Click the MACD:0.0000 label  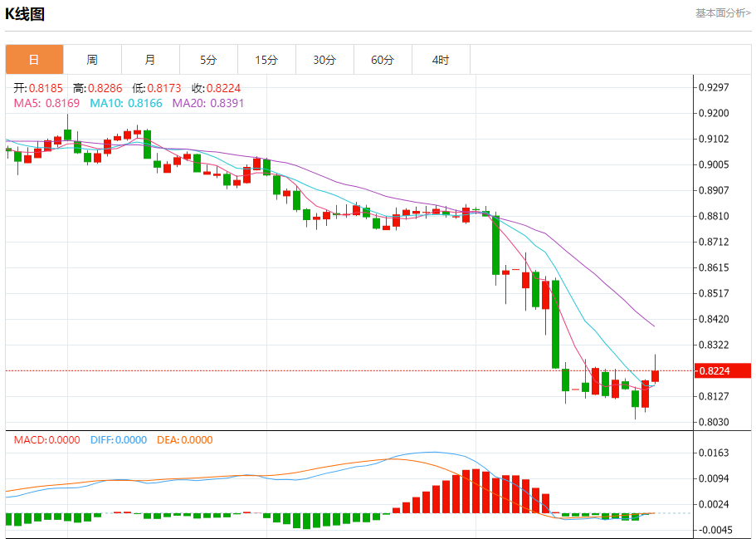tap(46, 439)
